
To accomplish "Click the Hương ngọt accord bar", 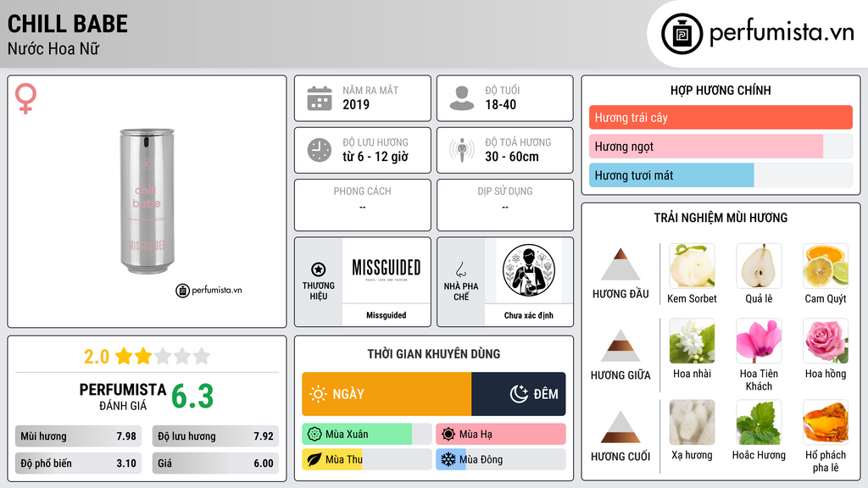I will click(721, 146).
